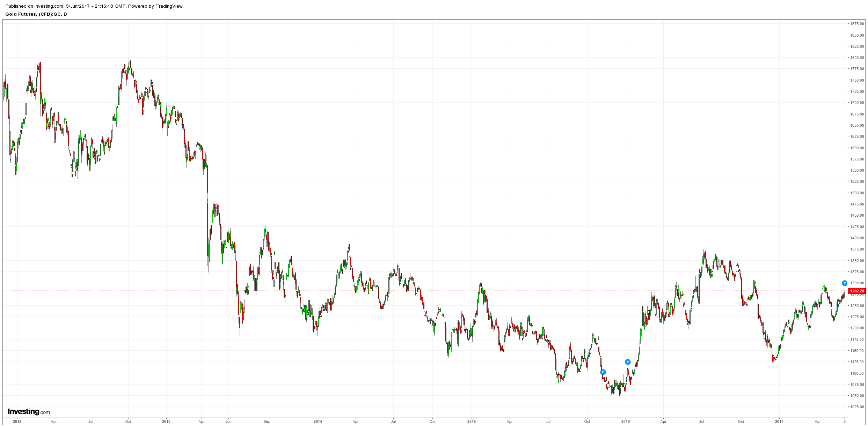Image resolution: width=868 pixels, height=426 pixels.
Task: Click the Gold Futures (CFD):GC, D title
Action: 36,14
